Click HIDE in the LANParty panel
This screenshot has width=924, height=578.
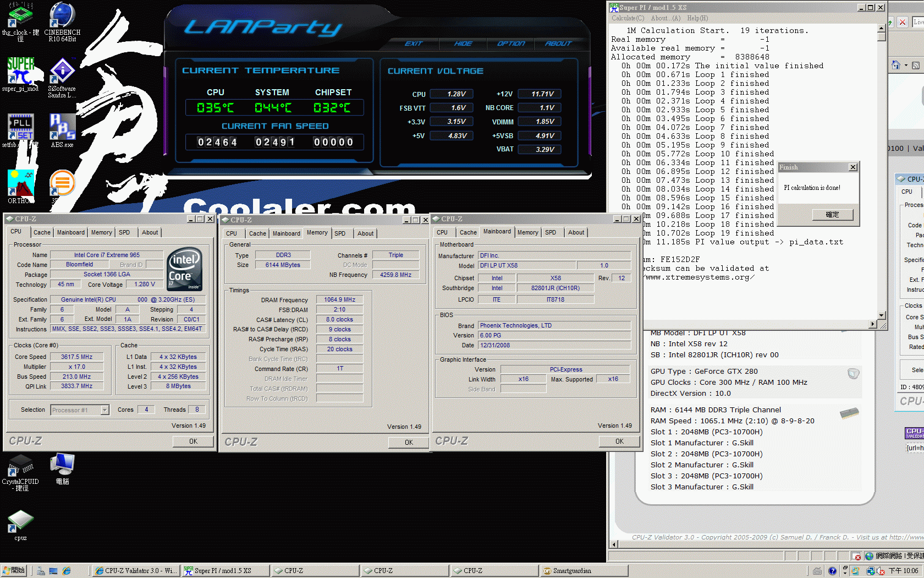463,43
